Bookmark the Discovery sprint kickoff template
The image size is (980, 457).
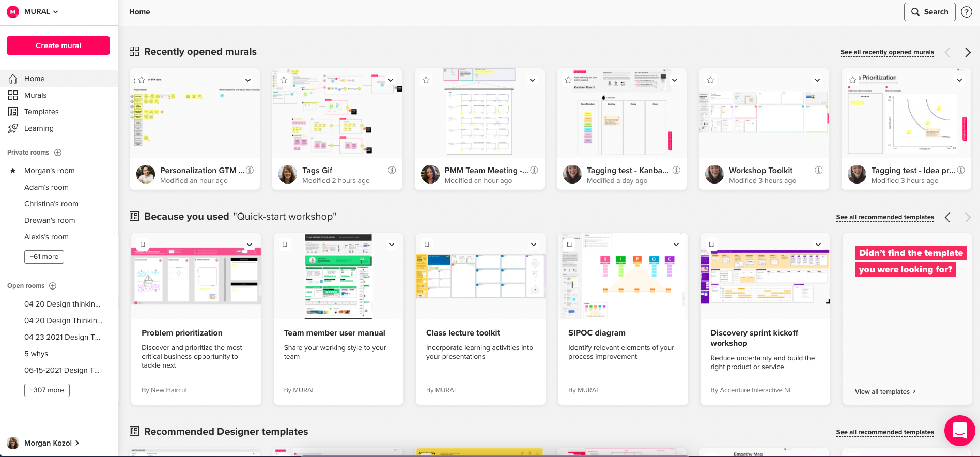pos(711,245)
